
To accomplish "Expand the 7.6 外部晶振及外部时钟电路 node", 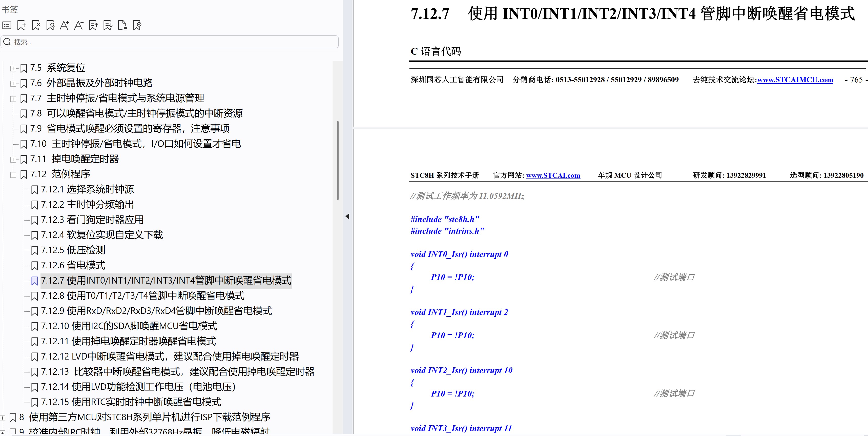I will click(13, 84).
